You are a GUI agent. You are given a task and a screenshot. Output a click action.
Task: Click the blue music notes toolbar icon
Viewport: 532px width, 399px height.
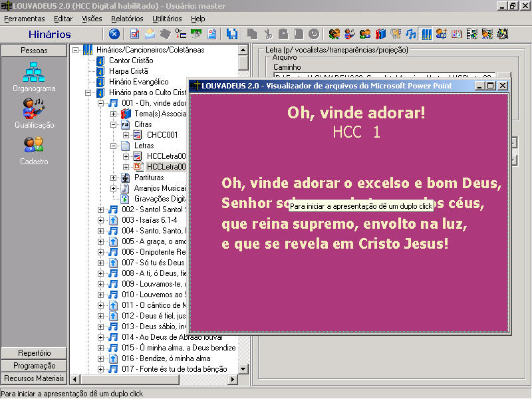410,34
